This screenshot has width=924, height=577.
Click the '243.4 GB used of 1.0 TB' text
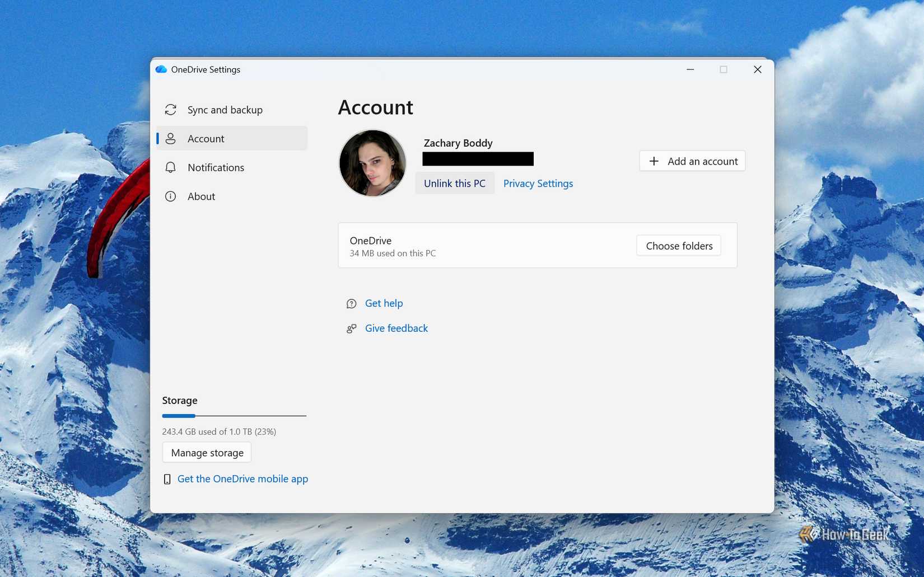point(219,431)
